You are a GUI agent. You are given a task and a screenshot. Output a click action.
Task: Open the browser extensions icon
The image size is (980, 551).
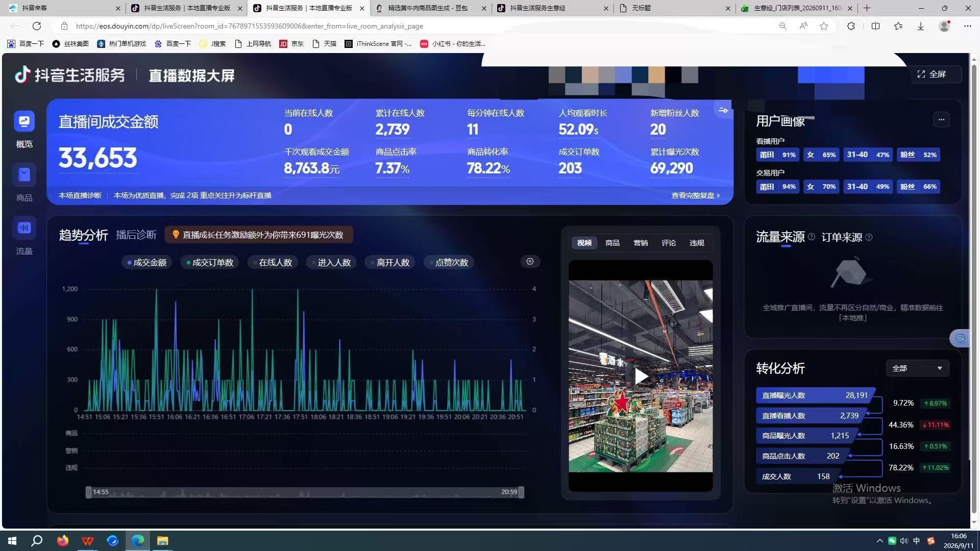click(x=851, y=26)
